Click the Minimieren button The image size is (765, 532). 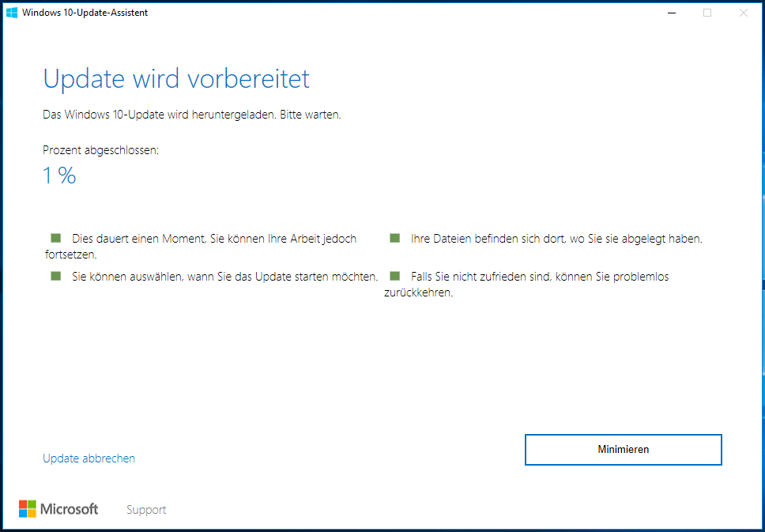pyautogui.click(x=623, y=450)
